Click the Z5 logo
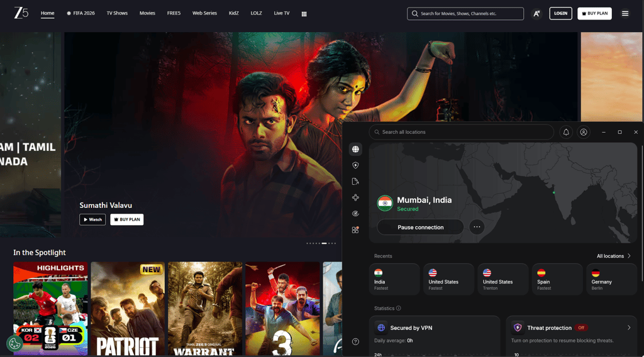The width and height of the screenshot is (644, 357). (x=21, y=13)
